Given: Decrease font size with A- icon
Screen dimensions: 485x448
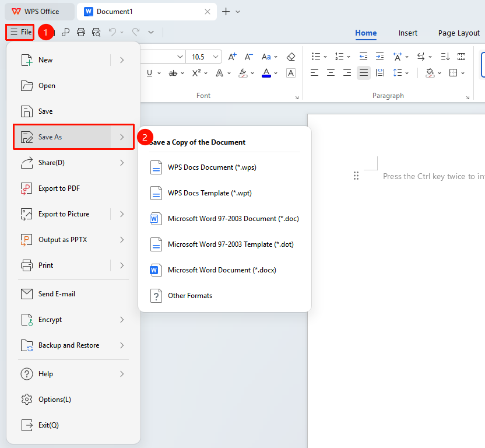Looking at the screenshot, I should (248, 57).
